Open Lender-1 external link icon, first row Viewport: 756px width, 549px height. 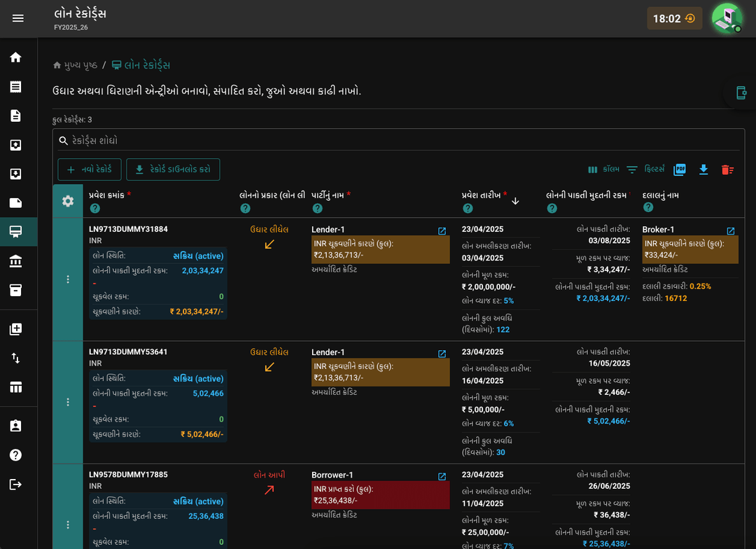click(x=442, y=231)
